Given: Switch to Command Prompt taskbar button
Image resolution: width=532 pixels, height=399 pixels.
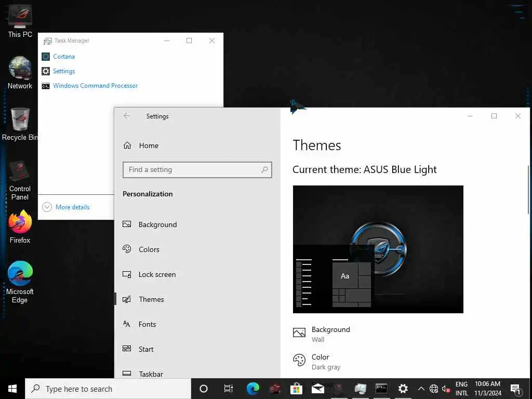Looking at the screenshot, I should [x=381, y=389].
